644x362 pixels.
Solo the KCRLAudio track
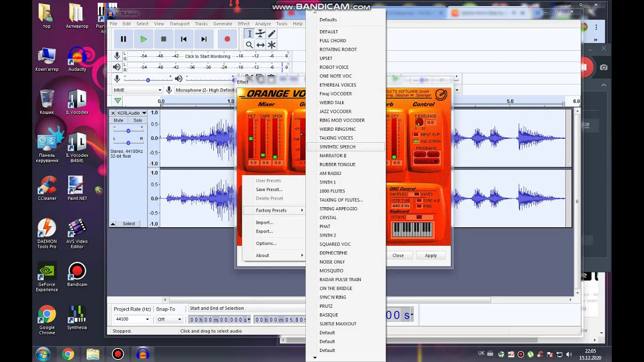137,121
